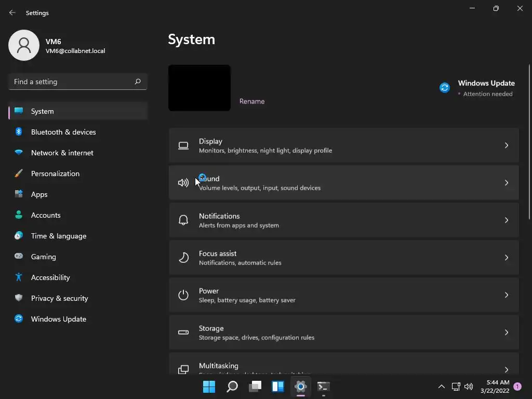Open the Terminal app in taskbar

click(x=323, y=387)
